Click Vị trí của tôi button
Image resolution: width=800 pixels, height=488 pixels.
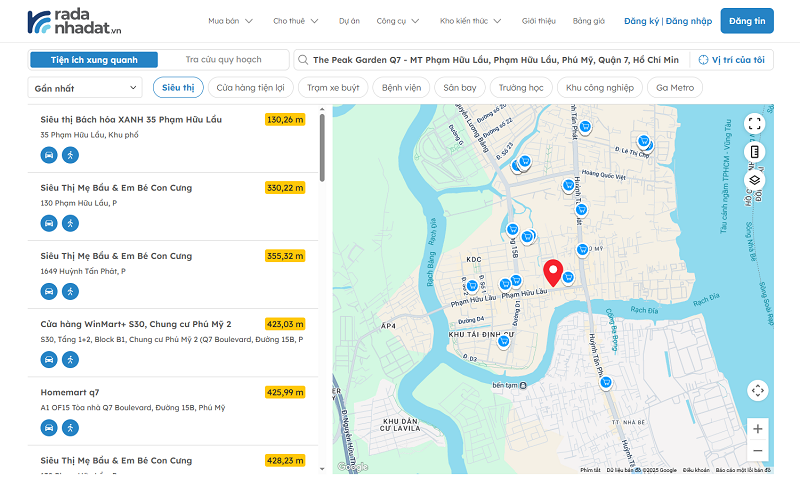pos(731,60)
